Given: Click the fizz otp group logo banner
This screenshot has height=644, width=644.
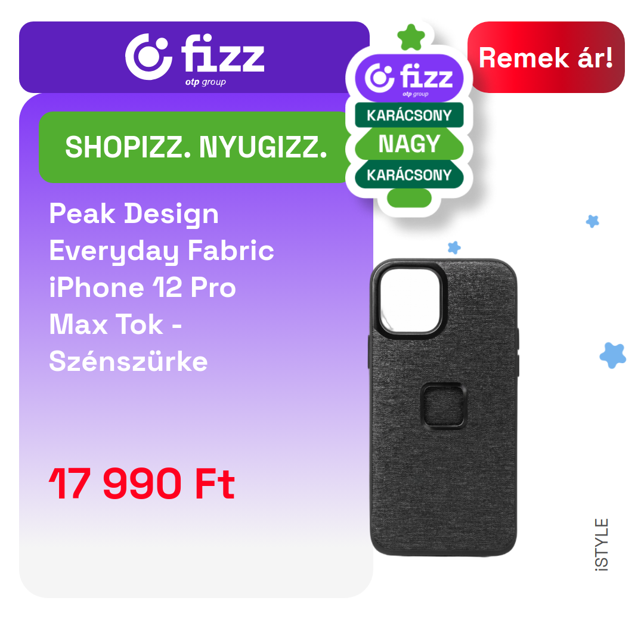Looking at the screenshot, I should click(194, 57).
